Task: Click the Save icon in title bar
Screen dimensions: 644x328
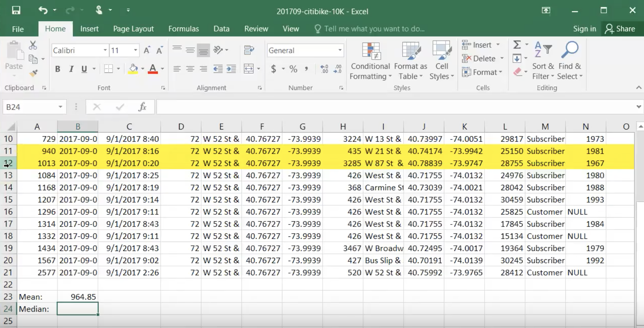Action: [16, 10]
